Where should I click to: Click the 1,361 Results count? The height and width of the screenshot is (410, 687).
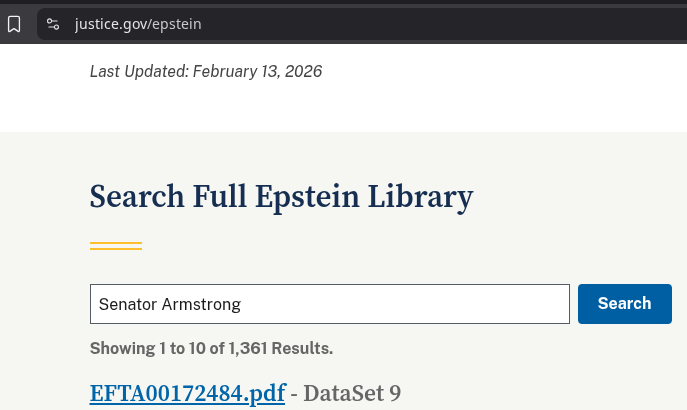280,349
